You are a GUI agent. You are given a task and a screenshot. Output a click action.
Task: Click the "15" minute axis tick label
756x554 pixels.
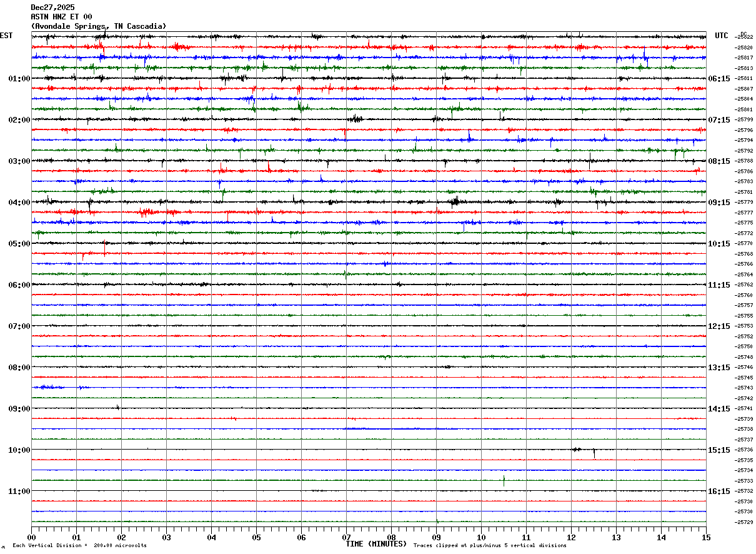[x=706, y=538]
